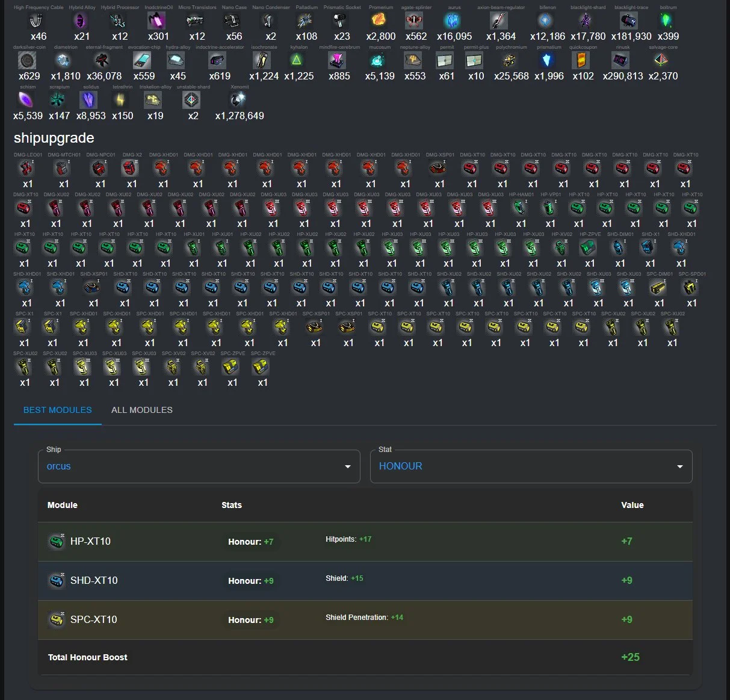Click the kyhalon triangle icon
Viewport: 730px width, 700px height.
tap(297, 60)
